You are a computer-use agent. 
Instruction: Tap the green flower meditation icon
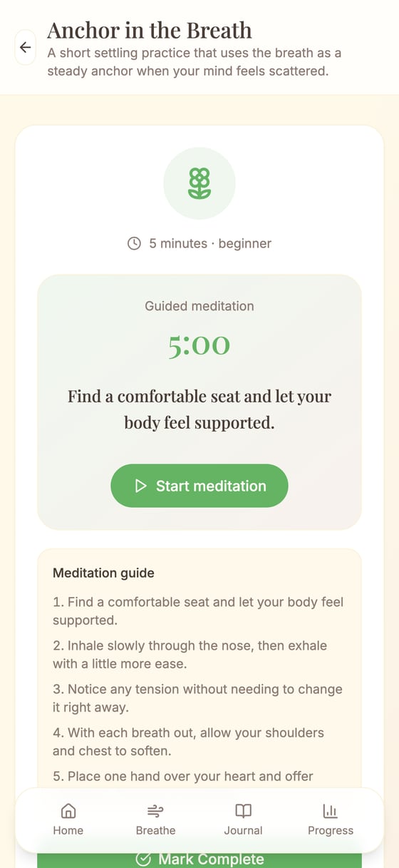199,183
